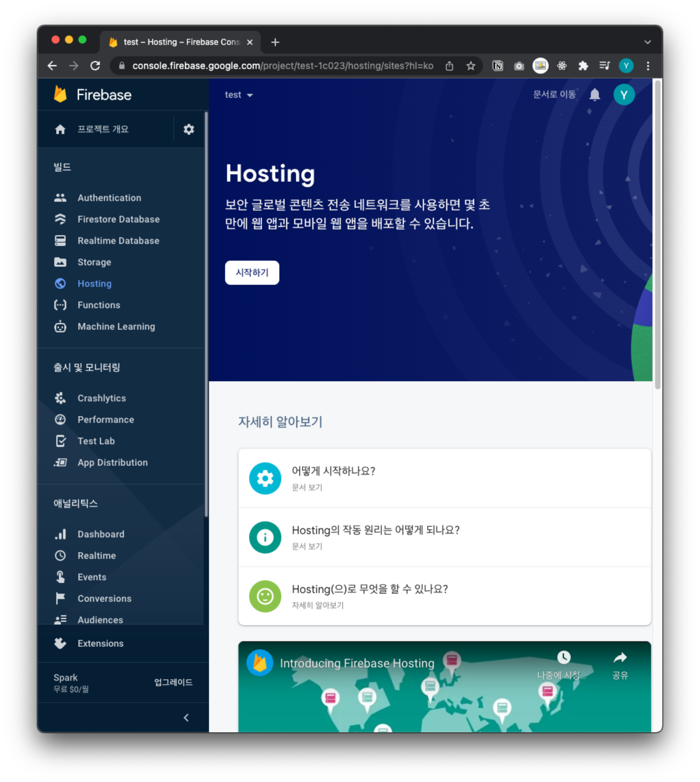Click the share icon on the video
This screenshot has height=782, width=700.
pyautogui.click(x=620, y=658)
